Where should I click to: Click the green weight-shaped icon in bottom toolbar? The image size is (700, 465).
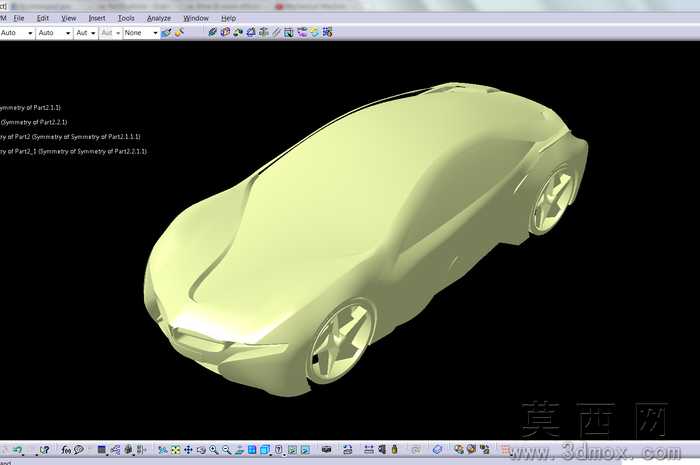pyautogui.click(x=394, y=450)
